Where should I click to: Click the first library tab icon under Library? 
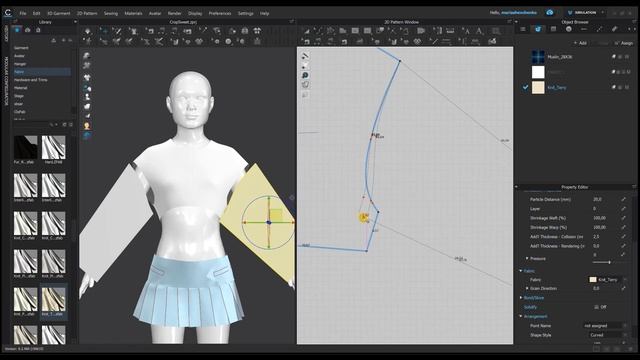click(17, 30)
